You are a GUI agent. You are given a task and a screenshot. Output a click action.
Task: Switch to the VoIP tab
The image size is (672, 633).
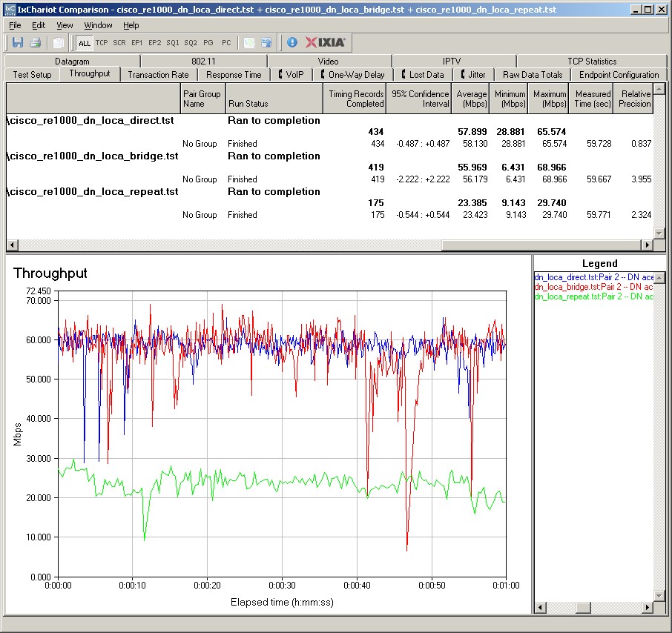291,75
